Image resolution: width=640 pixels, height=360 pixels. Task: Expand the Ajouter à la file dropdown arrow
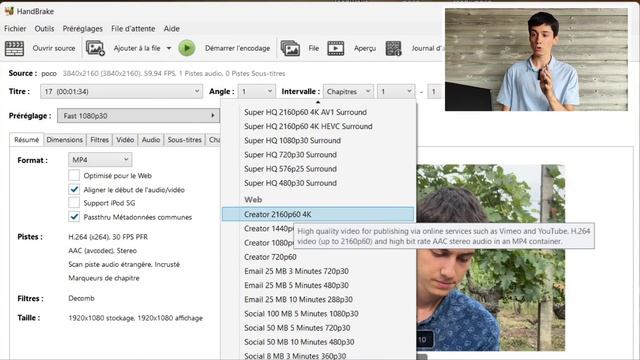pos(169,48)
